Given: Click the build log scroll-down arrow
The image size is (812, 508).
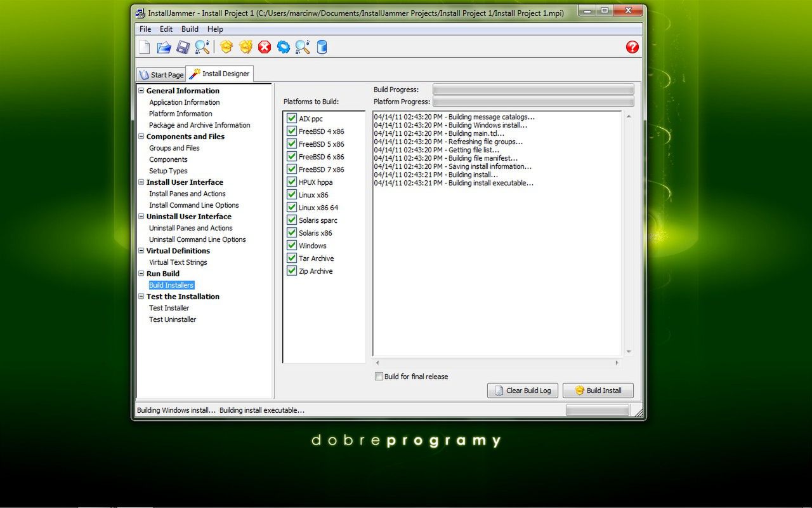Looking at the screenshot, I should [629, 351].
